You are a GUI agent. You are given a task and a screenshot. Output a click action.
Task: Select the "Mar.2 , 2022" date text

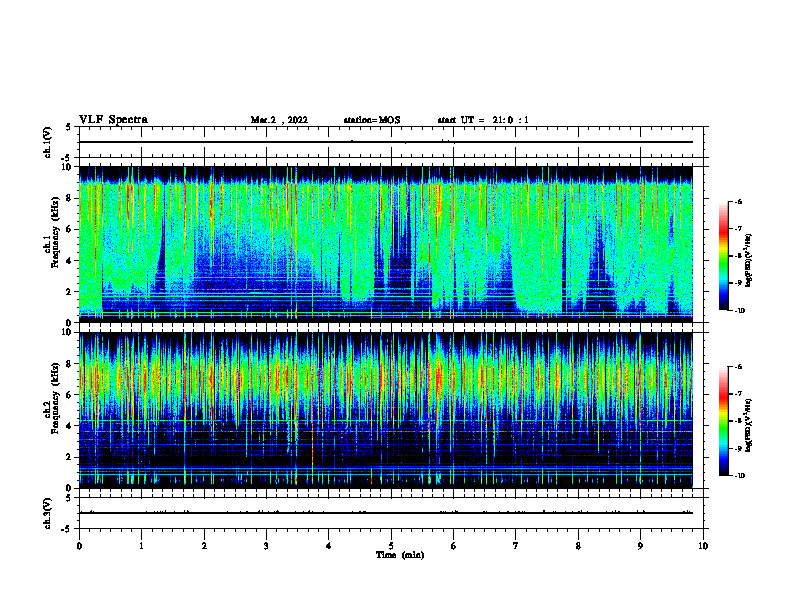(x=279, y=120)
